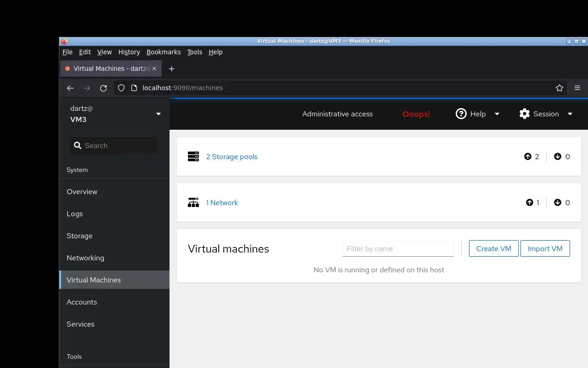588x368 pixels.
Task: Maximize the Firefox window
Action: 577,41
